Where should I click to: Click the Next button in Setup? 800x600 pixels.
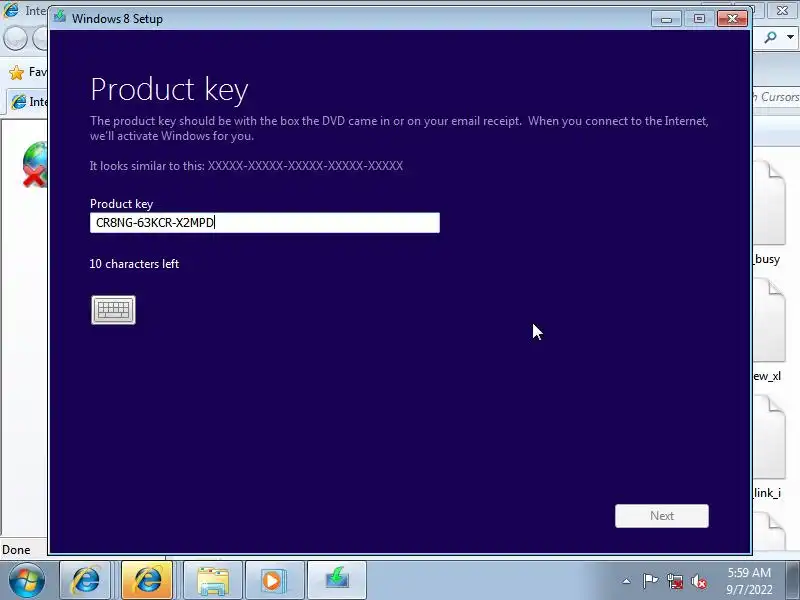662,516
